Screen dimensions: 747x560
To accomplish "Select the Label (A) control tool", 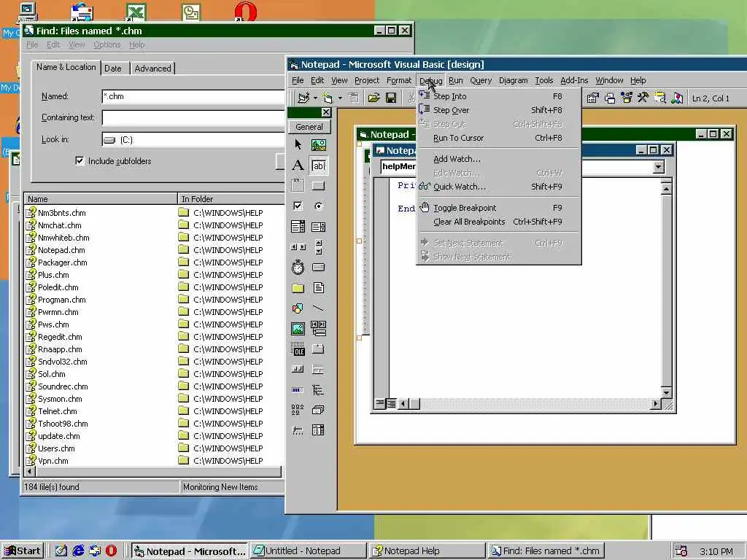I will (x=298, y=165).
